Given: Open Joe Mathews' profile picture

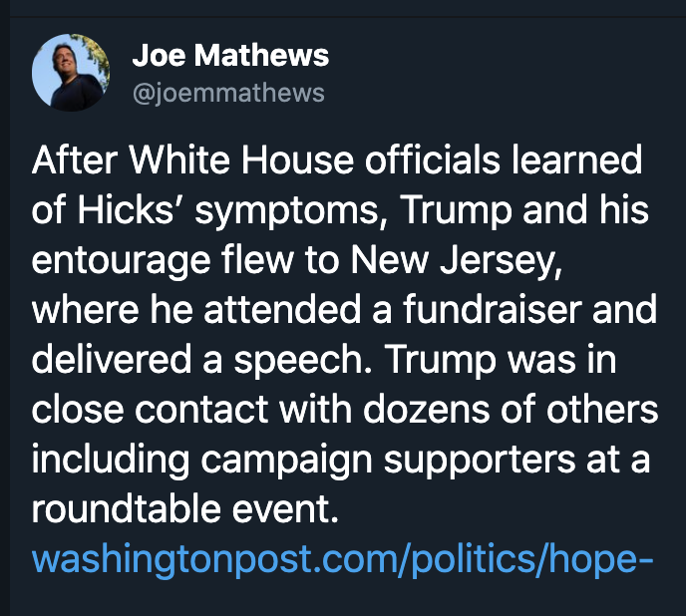Looking at the screenshot, I should tap(71, 72).
